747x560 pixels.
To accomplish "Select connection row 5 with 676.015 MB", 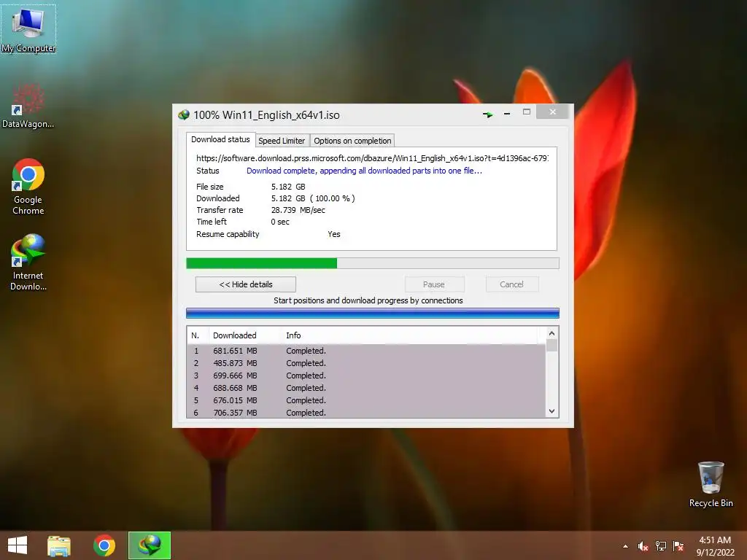I will [366, 400].
